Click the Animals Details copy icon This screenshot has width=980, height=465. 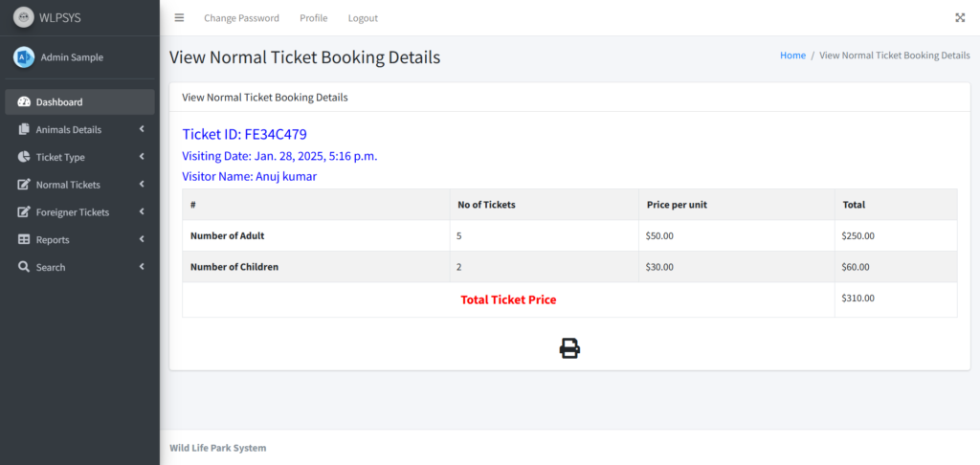pos(24,129)
